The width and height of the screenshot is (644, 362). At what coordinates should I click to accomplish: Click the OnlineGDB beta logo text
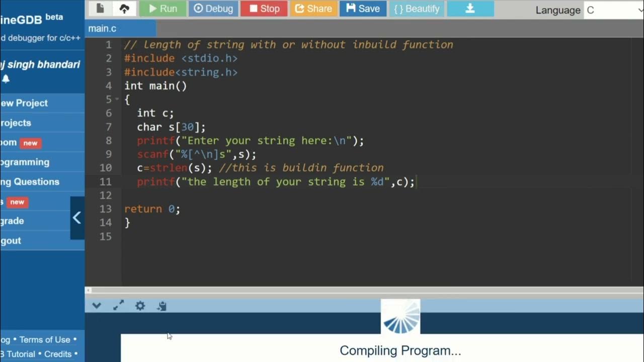tap(32, 19)
